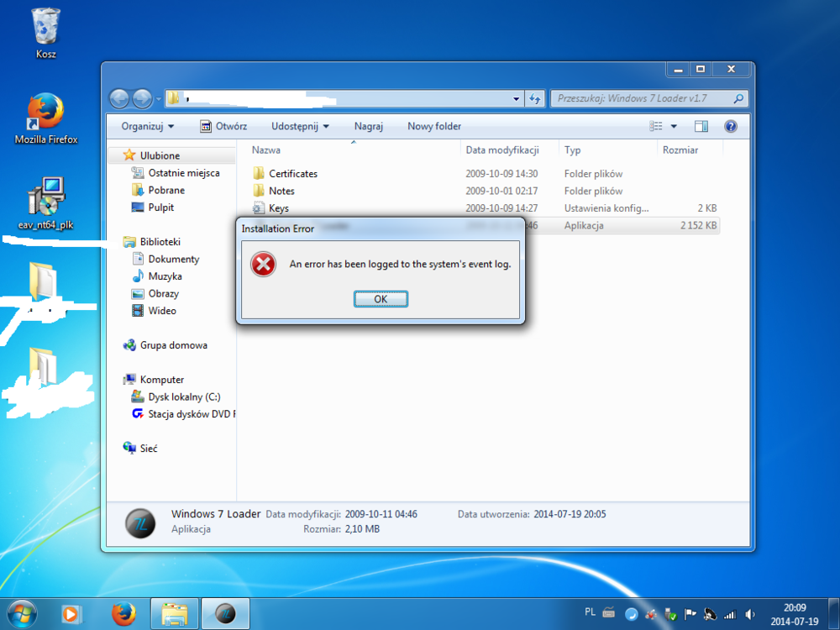840x630 pixels.
Task: Click the magnifier icon in search box
Action: pyautogui.click(x=738, y=98)
